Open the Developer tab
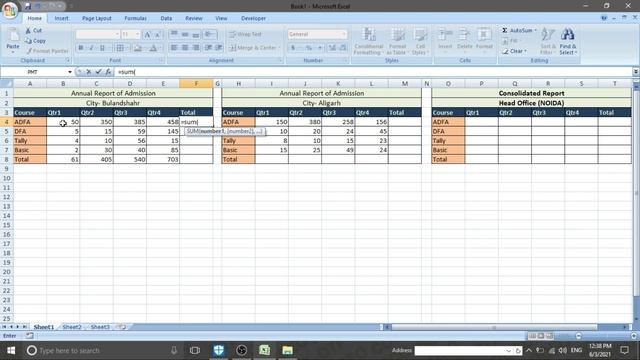Screen dimensions: 640x360 click(x=253, y=18)
